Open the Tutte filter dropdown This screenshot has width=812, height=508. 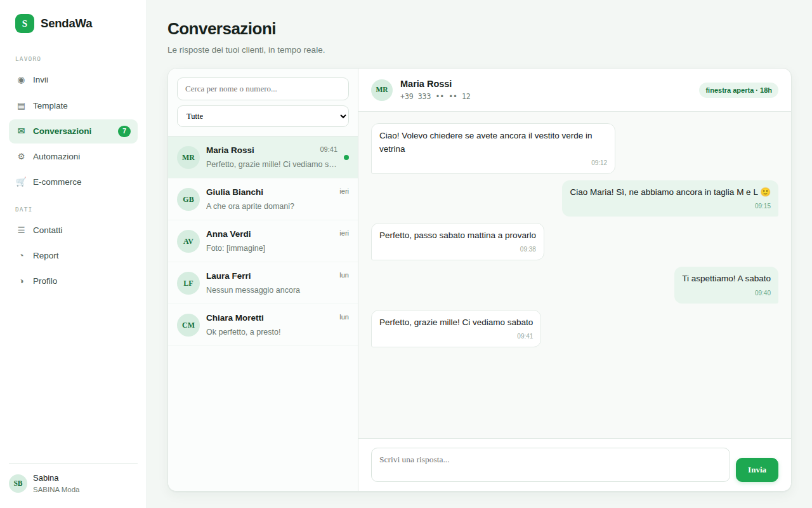[263, 116]
